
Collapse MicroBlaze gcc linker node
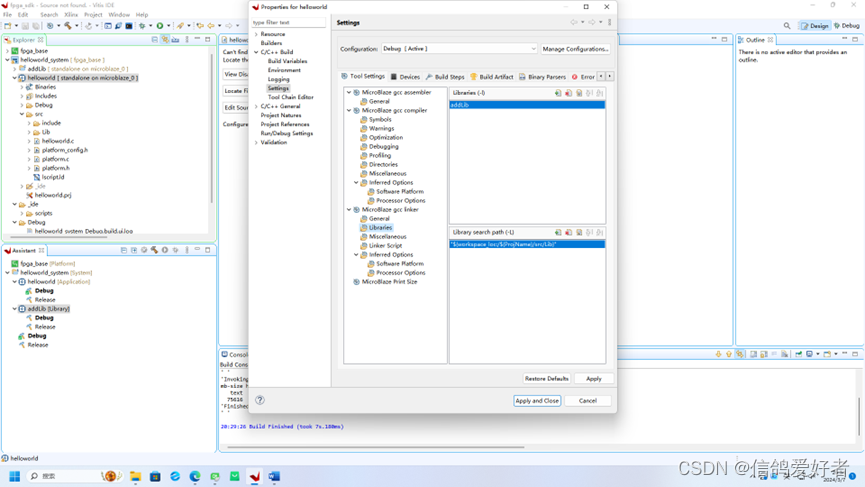coord(349,210)
